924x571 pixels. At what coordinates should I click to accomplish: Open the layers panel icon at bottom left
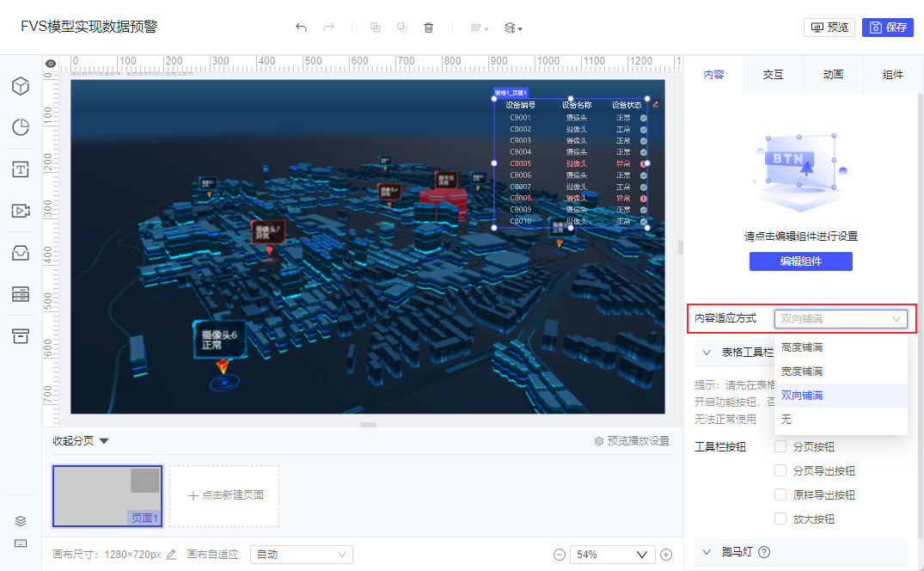[x=21, y=521]
